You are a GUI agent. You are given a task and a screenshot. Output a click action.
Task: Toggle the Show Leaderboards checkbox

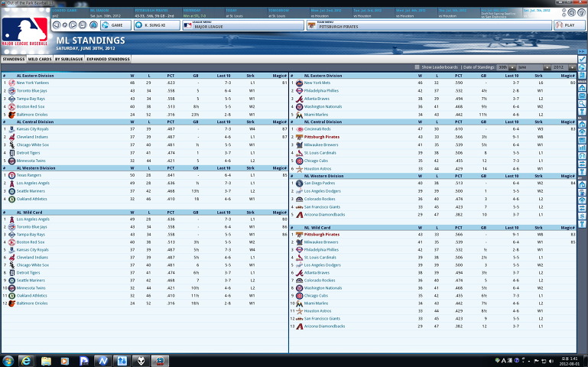pos(417,67)
